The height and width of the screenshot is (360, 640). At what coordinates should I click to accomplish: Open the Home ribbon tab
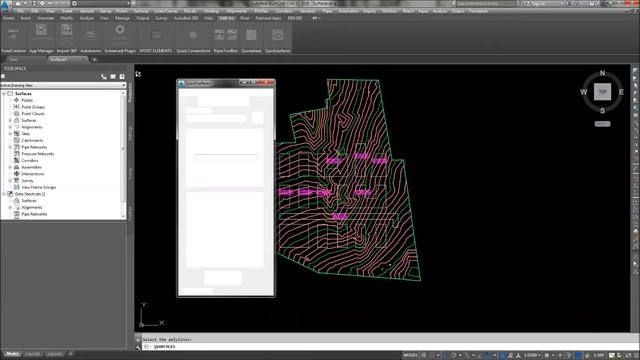coord(9,18)
